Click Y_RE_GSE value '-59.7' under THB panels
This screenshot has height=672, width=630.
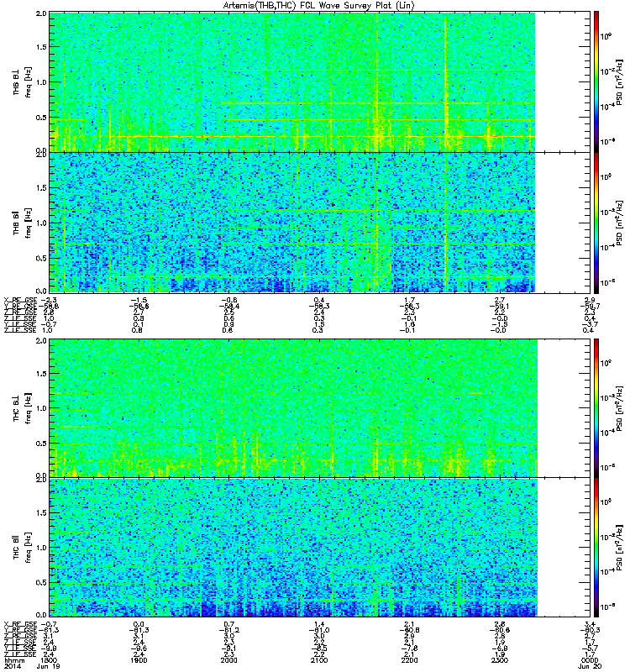591,306
